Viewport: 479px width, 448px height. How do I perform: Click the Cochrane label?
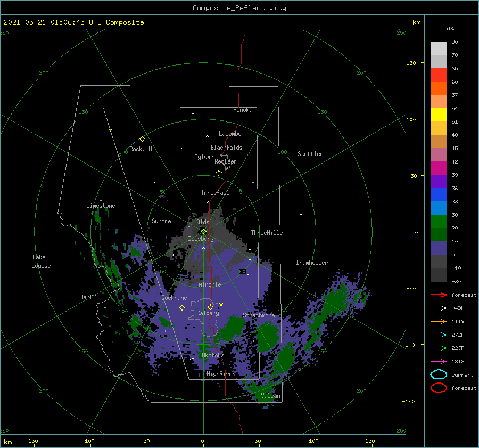coord(174,298)
